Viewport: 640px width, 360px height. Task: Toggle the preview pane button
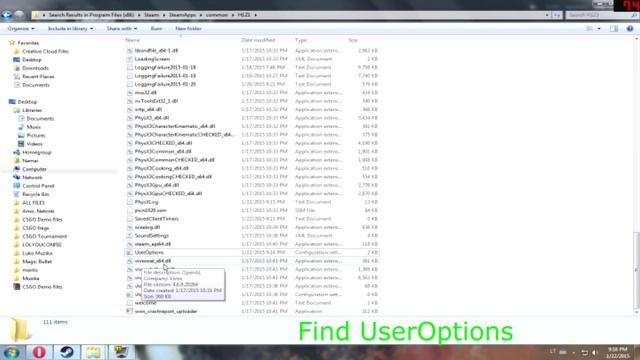[x=614, y=29]
